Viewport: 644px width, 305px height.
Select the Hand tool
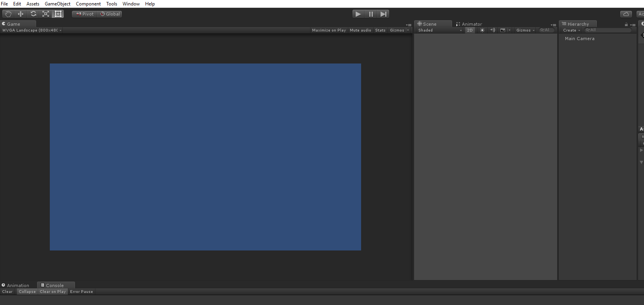coord(8,14)
